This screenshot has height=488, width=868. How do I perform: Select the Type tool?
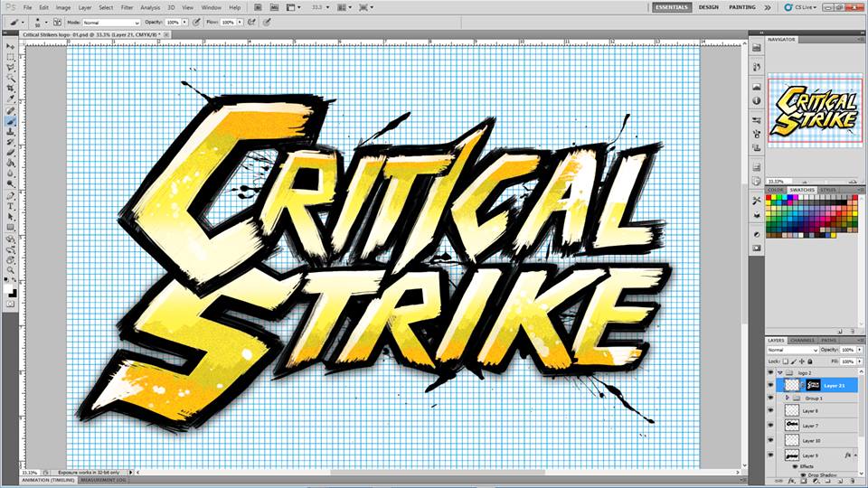pos(11,206)
